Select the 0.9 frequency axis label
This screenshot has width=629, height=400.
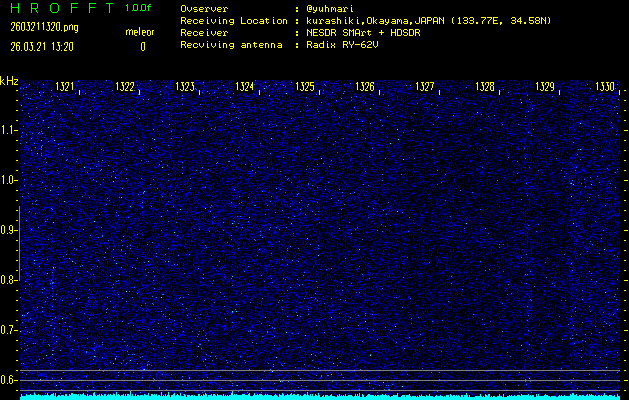(x=9, y=230)
